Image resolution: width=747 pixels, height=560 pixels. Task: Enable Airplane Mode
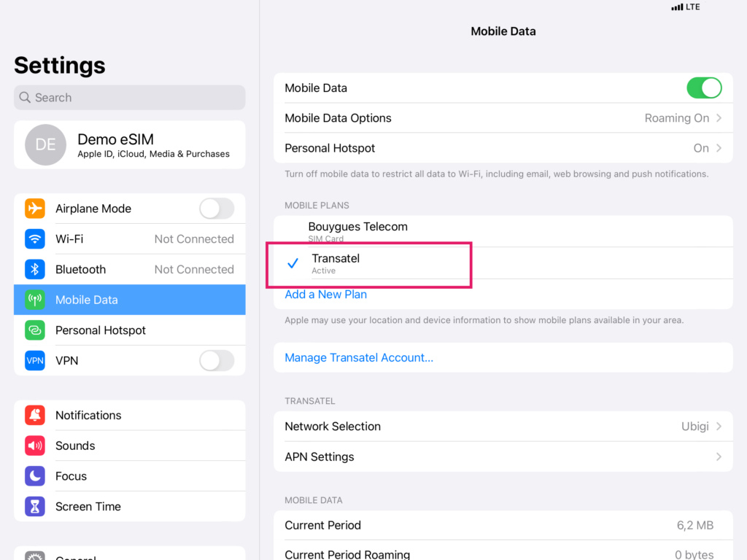(x=217, y=208)
